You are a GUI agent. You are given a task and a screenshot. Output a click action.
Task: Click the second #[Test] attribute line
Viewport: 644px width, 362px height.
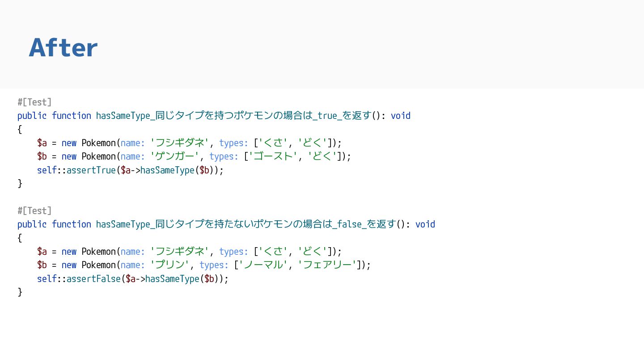click(x=34, y=210)
